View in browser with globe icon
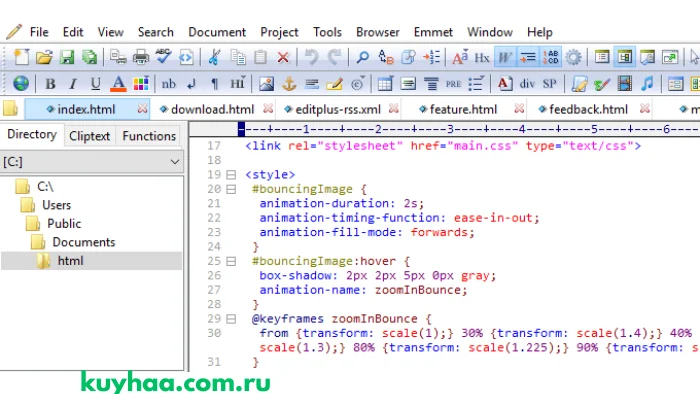Viewport: 700px width, 394px height. tap(21, 83)
